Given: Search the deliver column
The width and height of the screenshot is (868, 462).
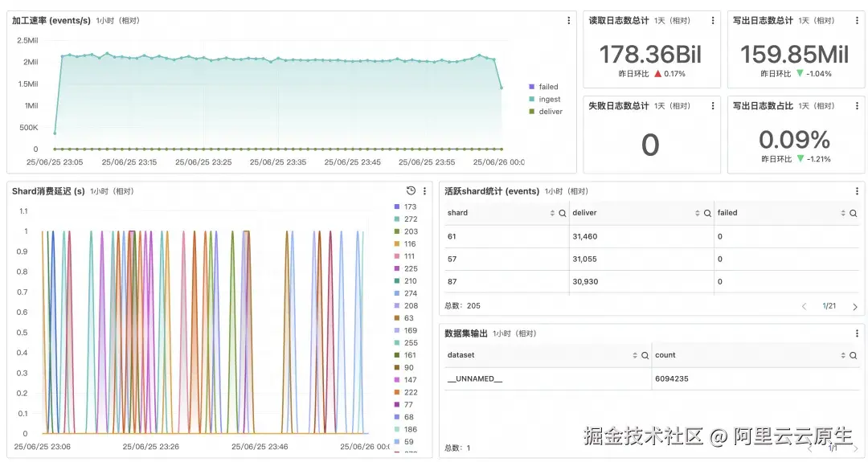Looking at the screenshot, I should pyautogui.click(x=707, y=213).
